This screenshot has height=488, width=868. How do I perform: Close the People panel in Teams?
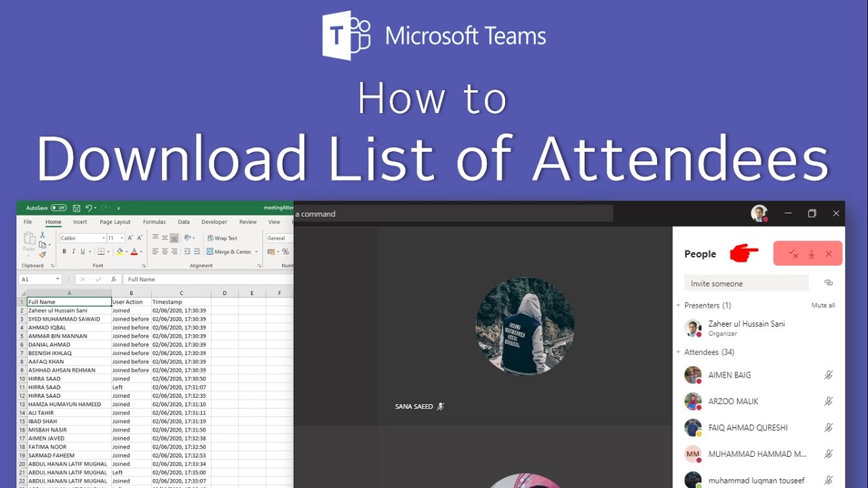pos(829,254)
